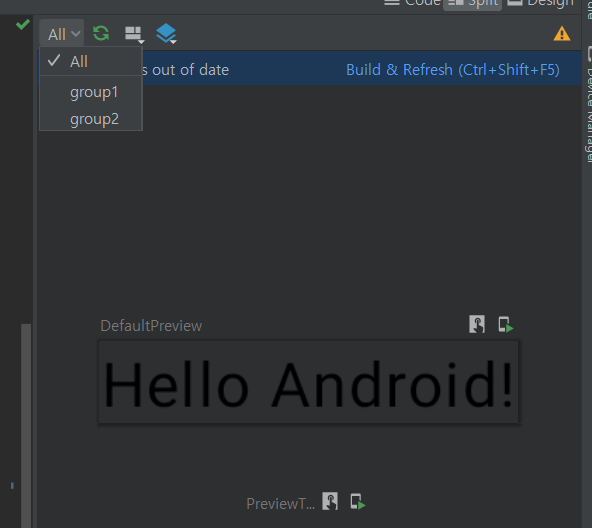Image resolution: width=592 pixels, height=528 pixels.
Task: Click the green checkmark inspection icon
Action: (x=23, y=25)
